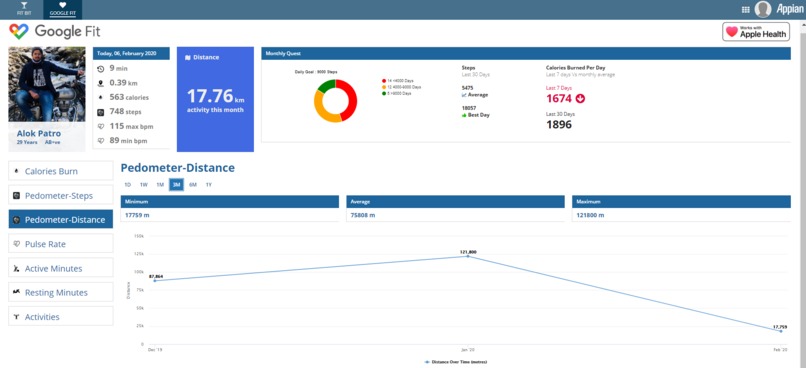Click the green segment of donut chart

326,85
